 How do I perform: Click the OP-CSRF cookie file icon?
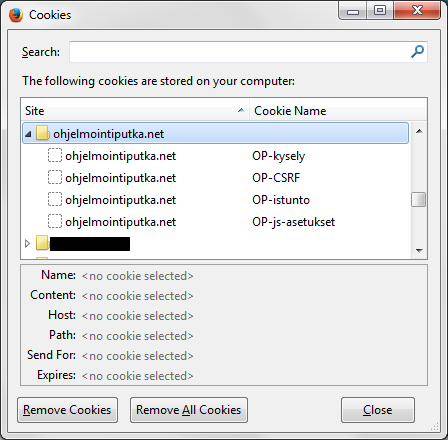click(55, 177)
